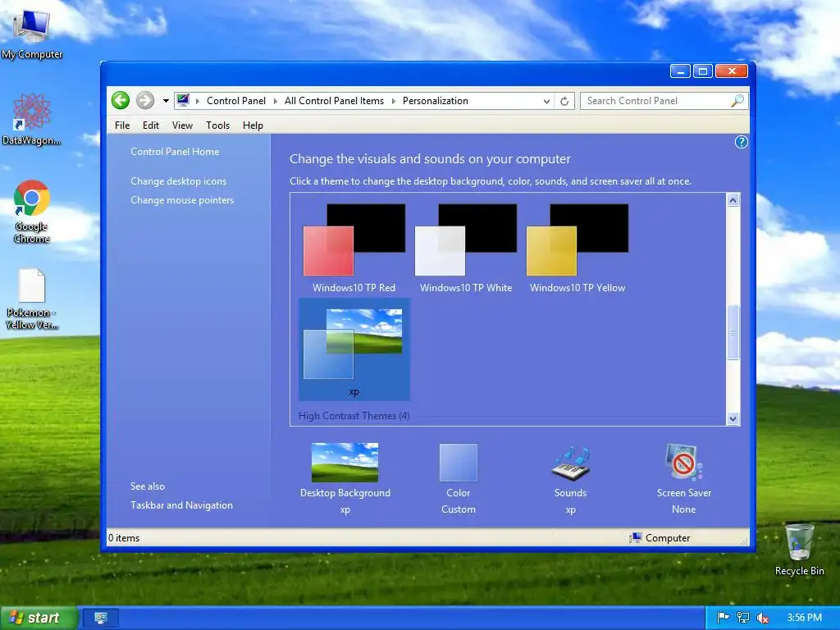Open the File menu
This screenshot has width=840, height=630.
tap(122, 126)
